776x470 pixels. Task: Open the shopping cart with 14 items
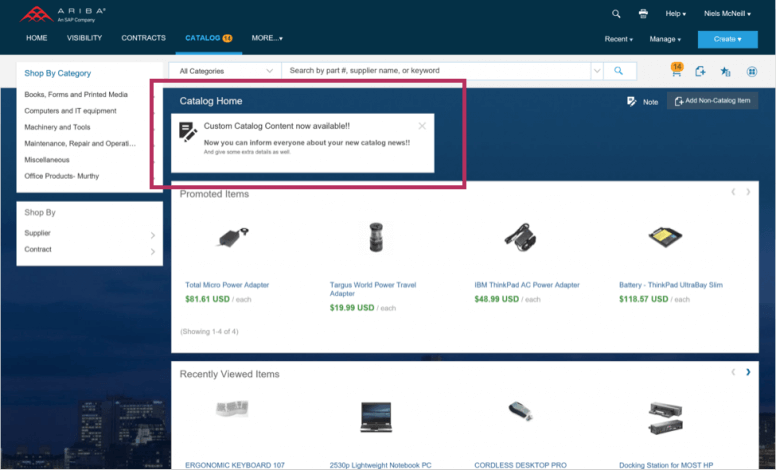click(x=677, y=70)
